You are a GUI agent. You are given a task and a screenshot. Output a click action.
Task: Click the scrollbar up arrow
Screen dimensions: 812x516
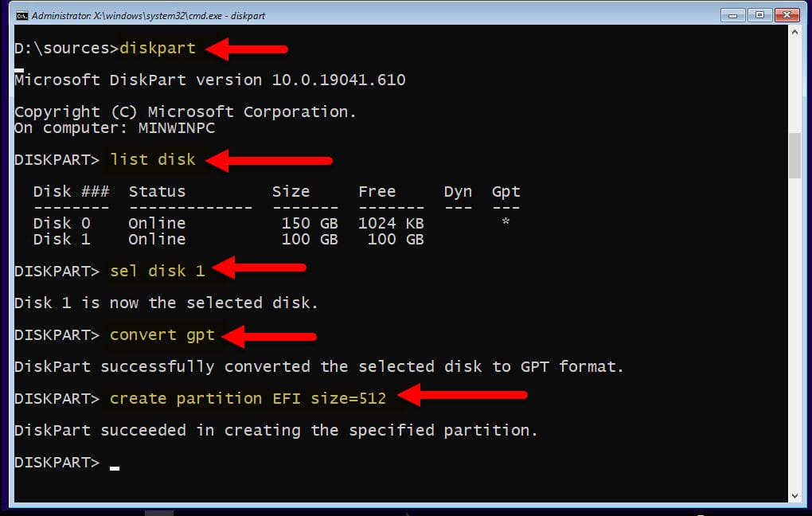tap(795, 32)
